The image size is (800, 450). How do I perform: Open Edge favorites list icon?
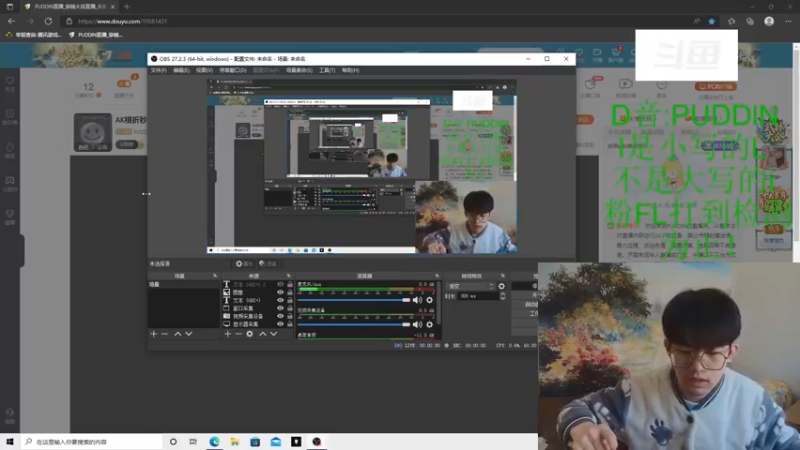[732, 21]
